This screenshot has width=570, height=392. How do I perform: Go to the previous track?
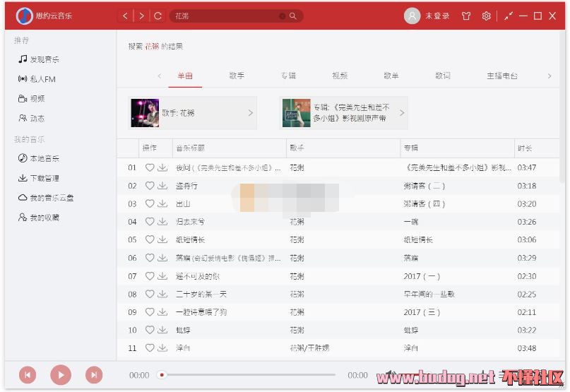click(x=27, y=375)
